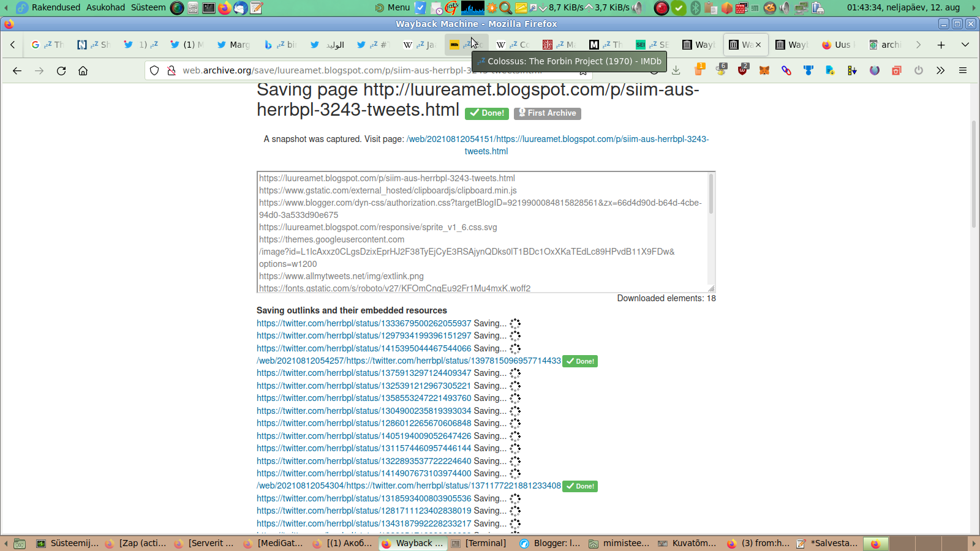Image resolution: width=980 pixels, height=551 pixels.
Task: Switch to the [Terminal] taskbar window
Action: click(479, 543)
